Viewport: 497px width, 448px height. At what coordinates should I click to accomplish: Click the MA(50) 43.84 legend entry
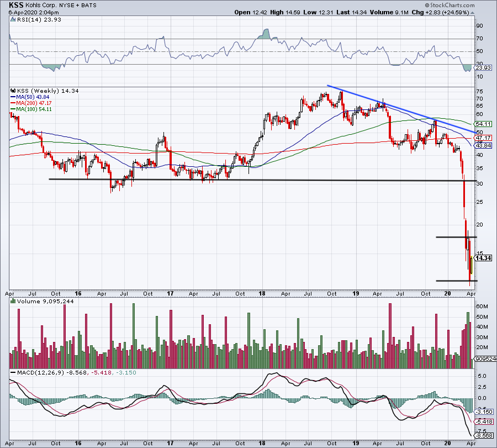(30, 97)
